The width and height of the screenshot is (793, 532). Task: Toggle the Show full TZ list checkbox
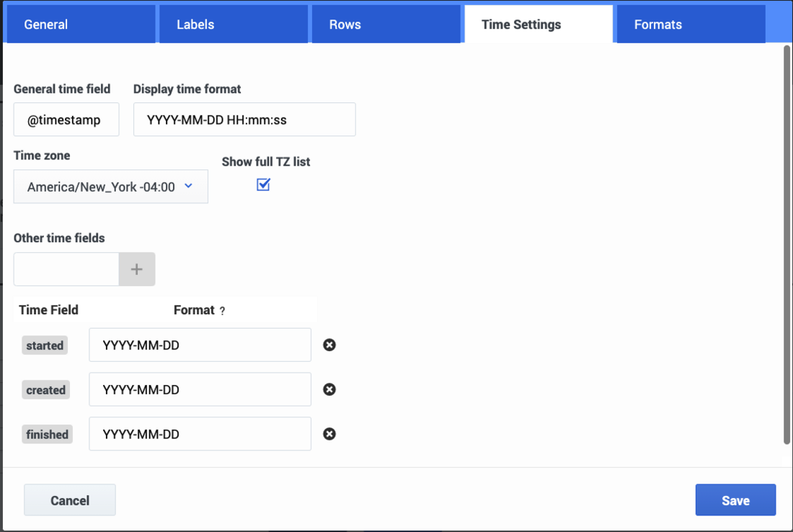(x=263, y=185)
